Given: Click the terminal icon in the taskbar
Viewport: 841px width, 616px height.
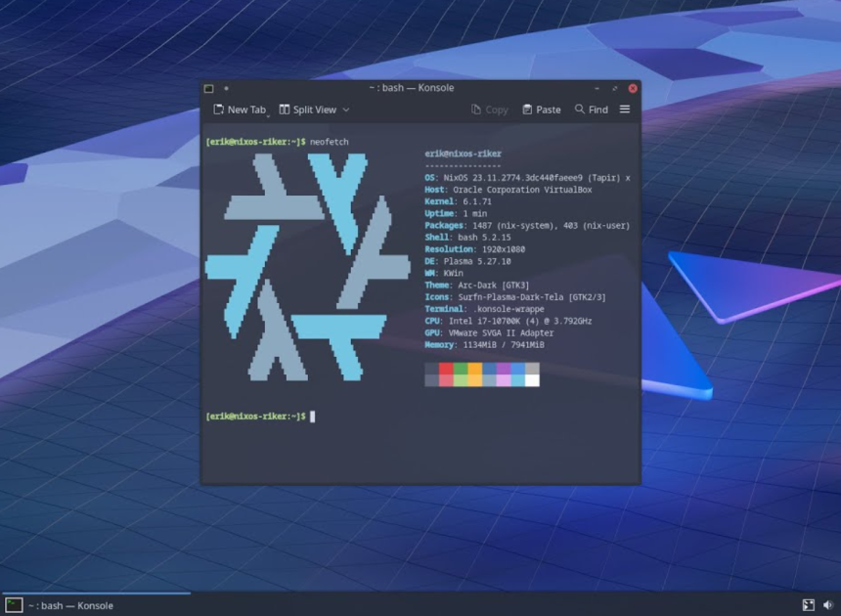Looking at the screenshot, I should point(14,604).
